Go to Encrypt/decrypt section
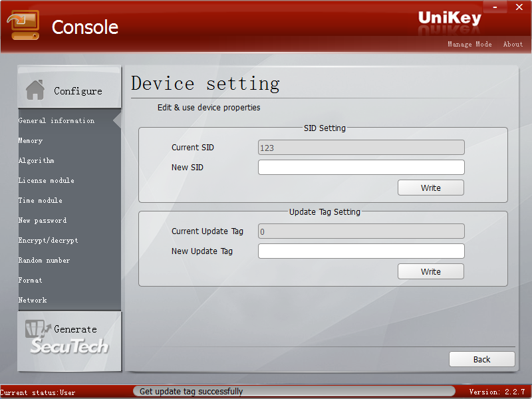Image resolution: width=532 pixels, height=399 pixels. pyautogui.click(x=48, y=241)
